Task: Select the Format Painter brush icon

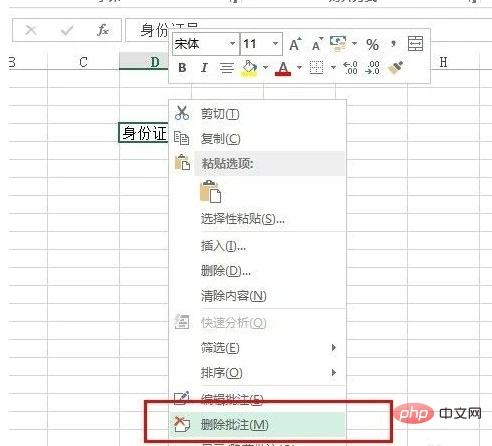Action: click(395, 68)
